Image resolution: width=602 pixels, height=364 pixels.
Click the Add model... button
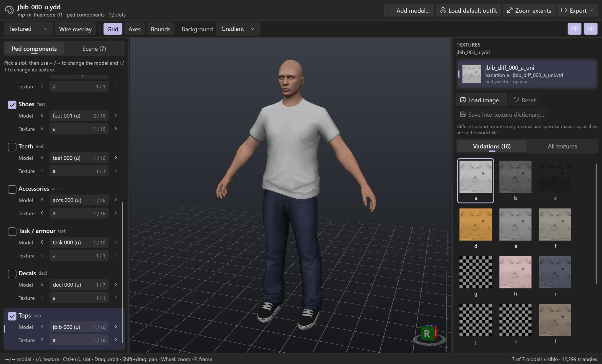point(409,11)
